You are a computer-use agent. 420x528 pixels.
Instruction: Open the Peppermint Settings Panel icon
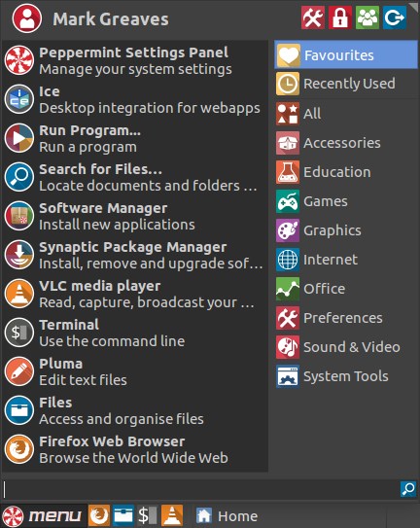pos(19,60)
